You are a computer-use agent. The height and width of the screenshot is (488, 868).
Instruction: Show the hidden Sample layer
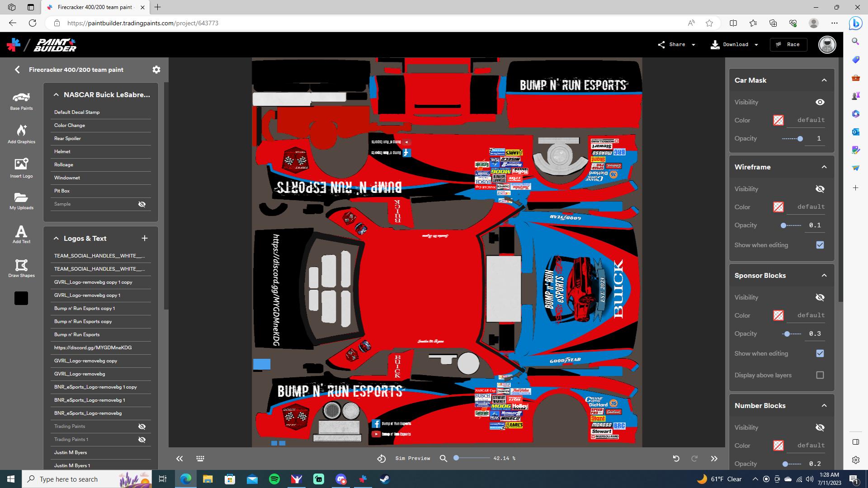click(142, 204)
